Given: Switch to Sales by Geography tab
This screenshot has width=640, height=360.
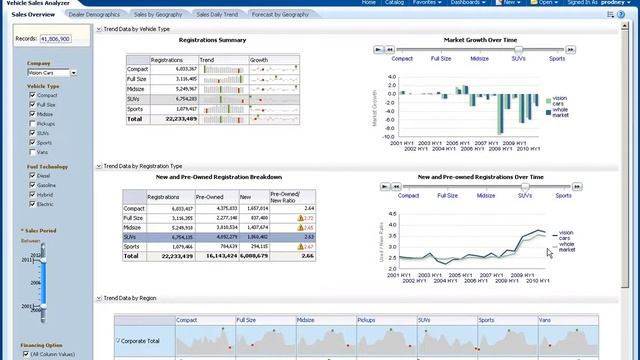Looking at the screenshot, I should [x=158, y=14].
